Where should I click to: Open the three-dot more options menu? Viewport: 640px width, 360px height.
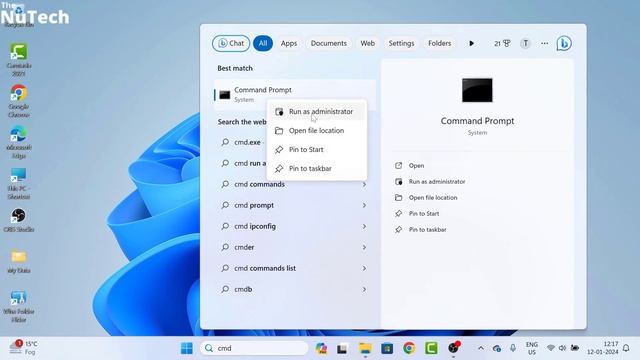click(x=544, y=43)
